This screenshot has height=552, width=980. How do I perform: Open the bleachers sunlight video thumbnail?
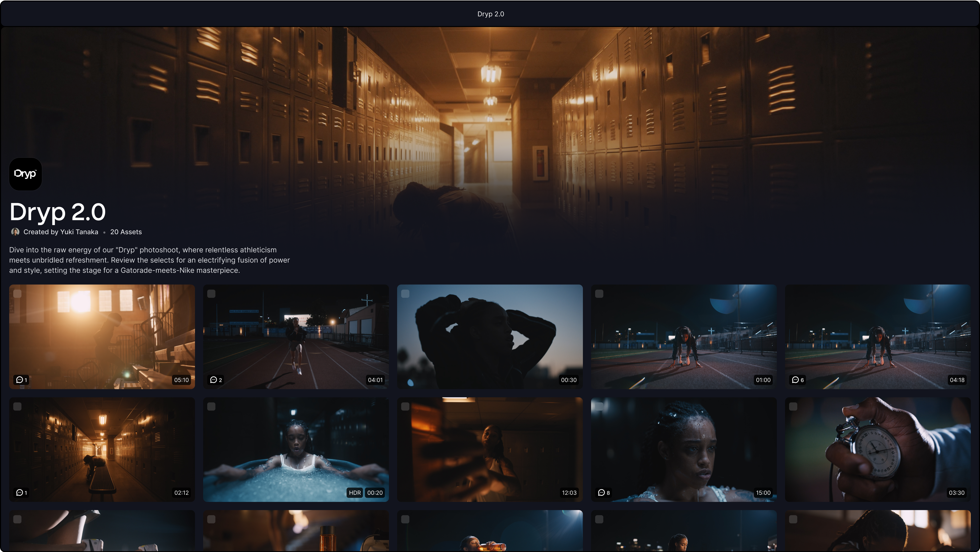pyautogui.click(x=102, y=336)
